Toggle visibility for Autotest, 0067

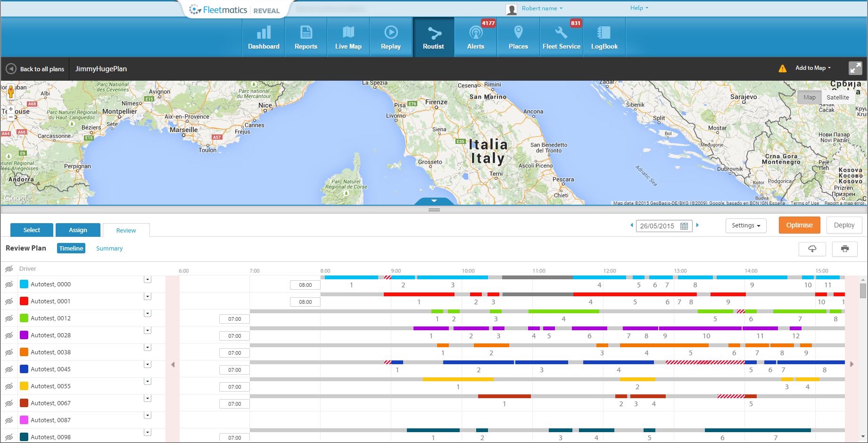tap(9, 403)
